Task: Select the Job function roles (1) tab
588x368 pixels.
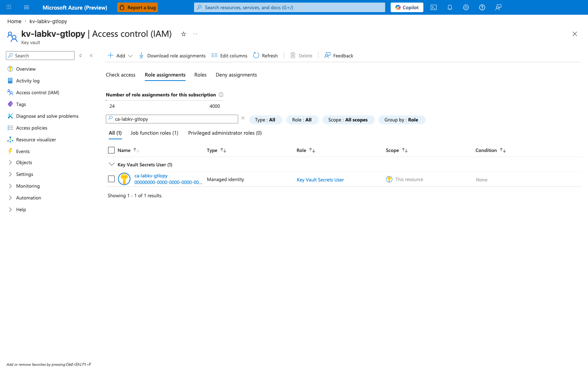Action: click(x=154, y=133)
